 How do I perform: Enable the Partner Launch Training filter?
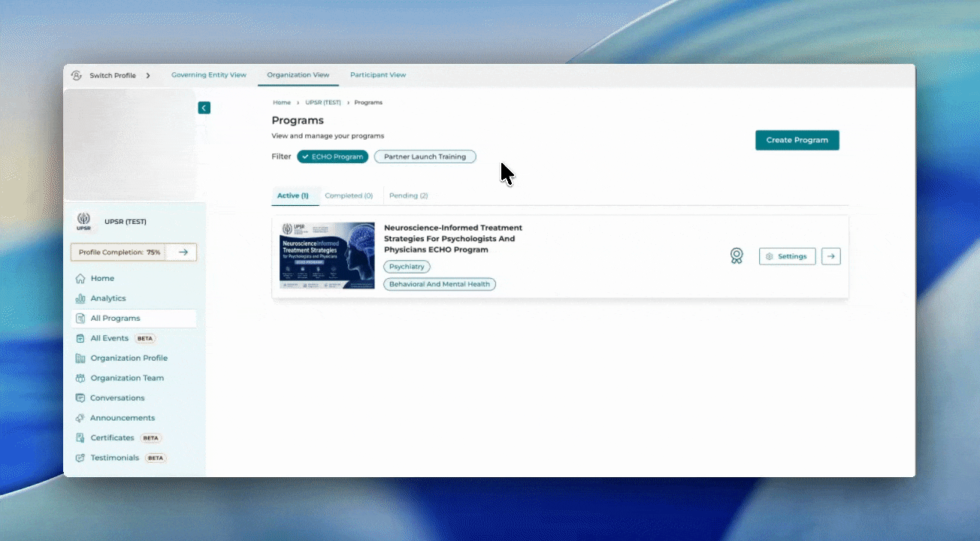tap(425, 157)
